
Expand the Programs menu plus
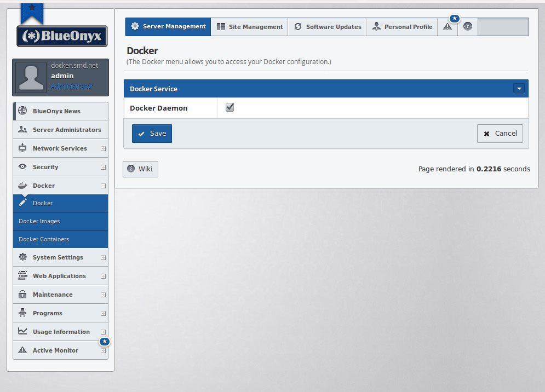tap(103, 314)
